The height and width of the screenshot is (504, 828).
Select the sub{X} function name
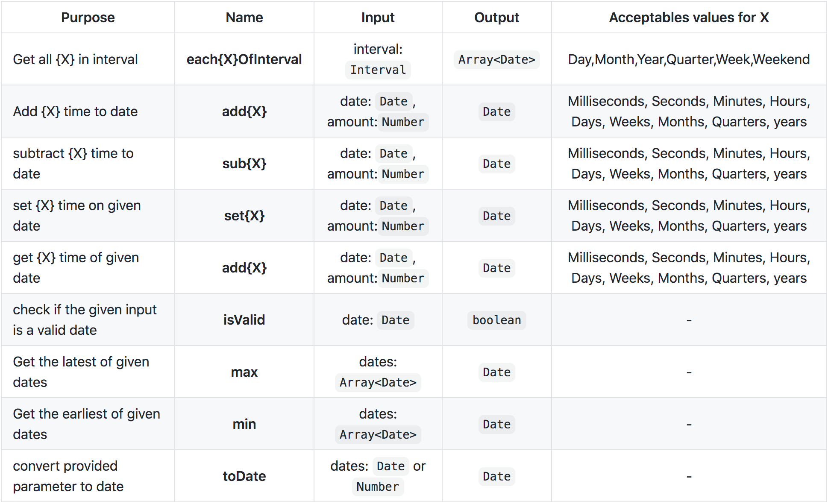(x=244, y=164)
